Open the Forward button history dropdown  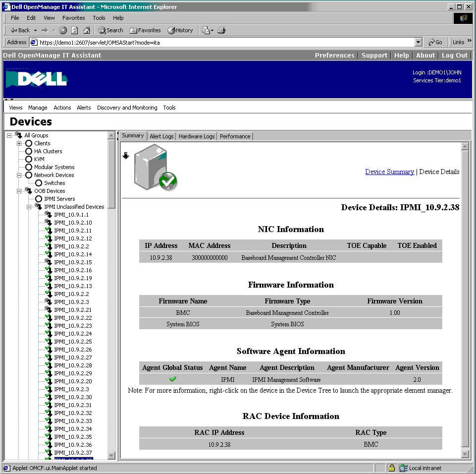point(53,30)
